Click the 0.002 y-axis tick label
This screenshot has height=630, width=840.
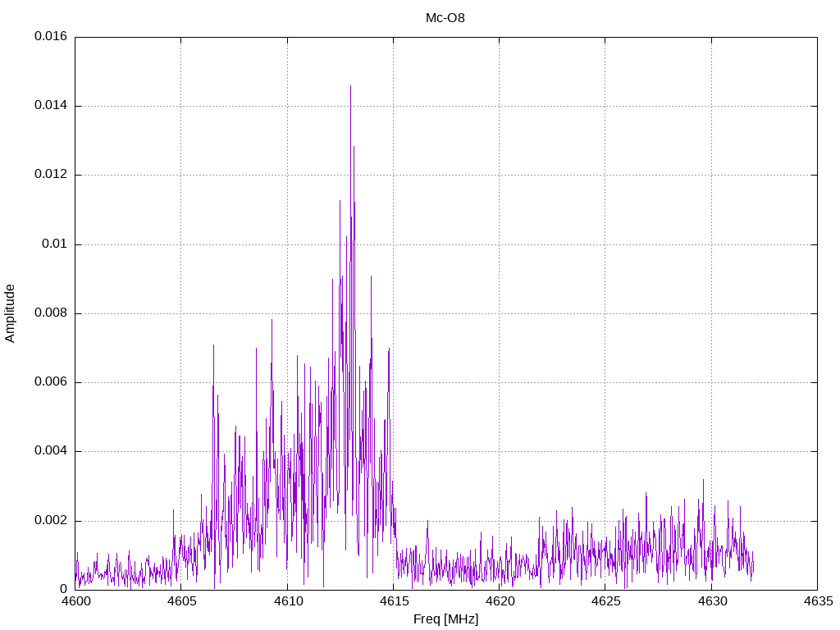coord(51,521)
